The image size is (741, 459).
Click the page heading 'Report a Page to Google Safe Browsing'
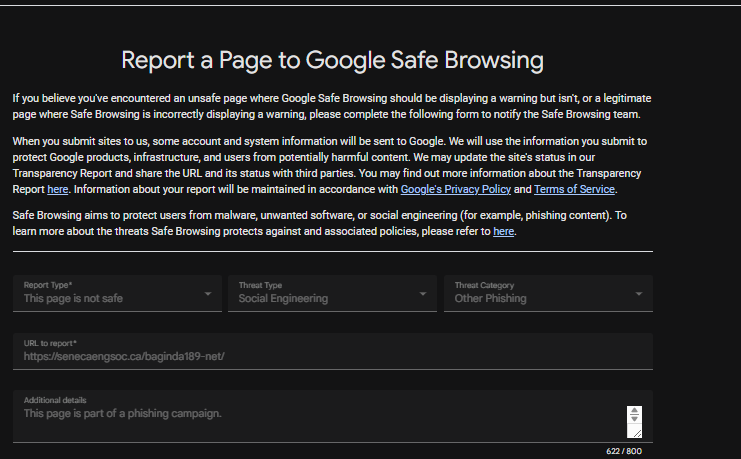332,61
